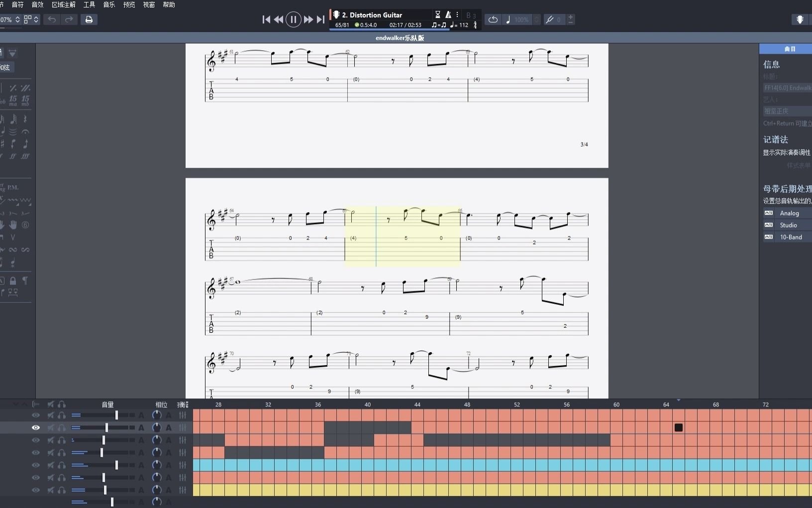Solo the yellow seventh track
Screen dimensions: 812x508
[x=62, y=490]
